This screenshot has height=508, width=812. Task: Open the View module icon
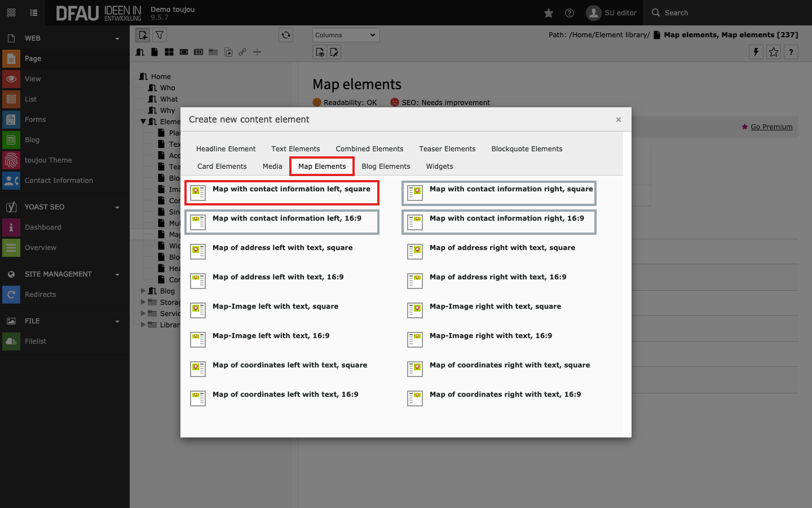(x=11, y=79)
